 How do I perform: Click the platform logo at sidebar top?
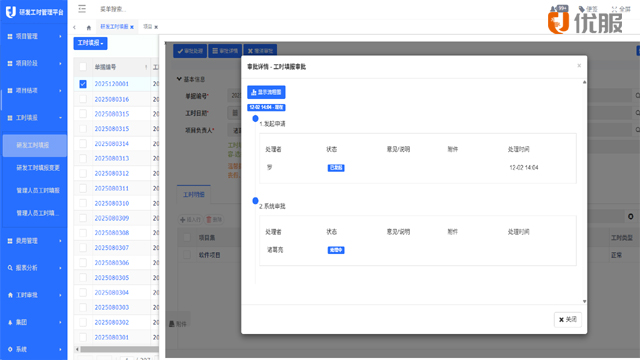click(11, 12)
